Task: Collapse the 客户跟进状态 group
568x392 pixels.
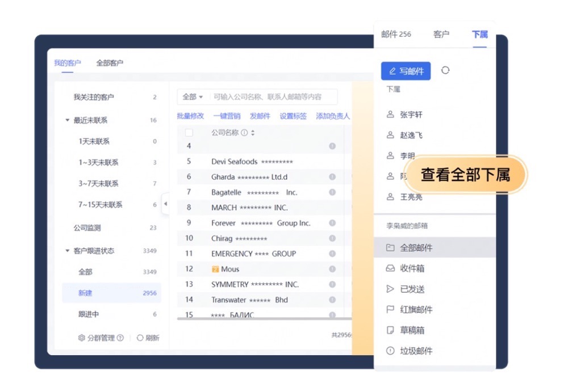Action: pos(67,251)
